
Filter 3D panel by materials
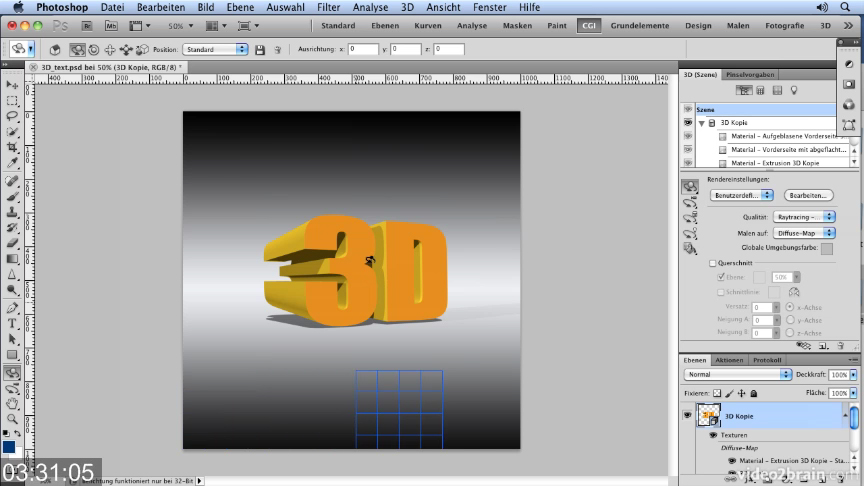pos(777,90)
